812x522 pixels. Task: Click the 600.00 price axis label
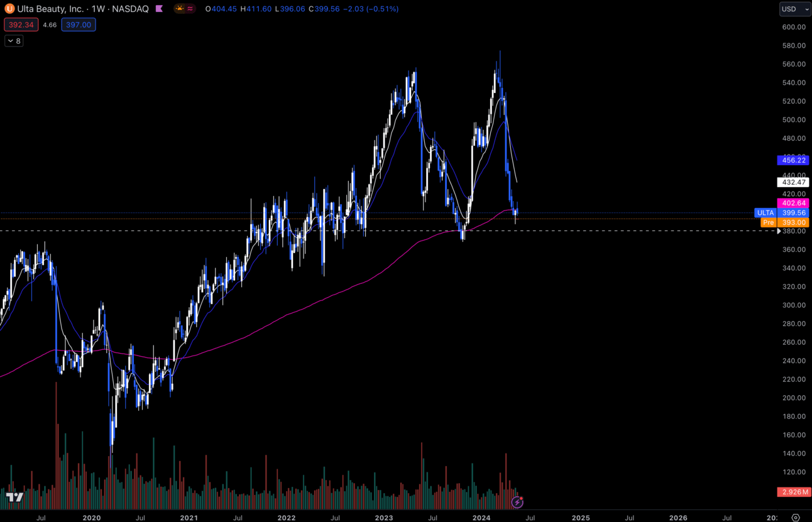[x=794, y=27]
